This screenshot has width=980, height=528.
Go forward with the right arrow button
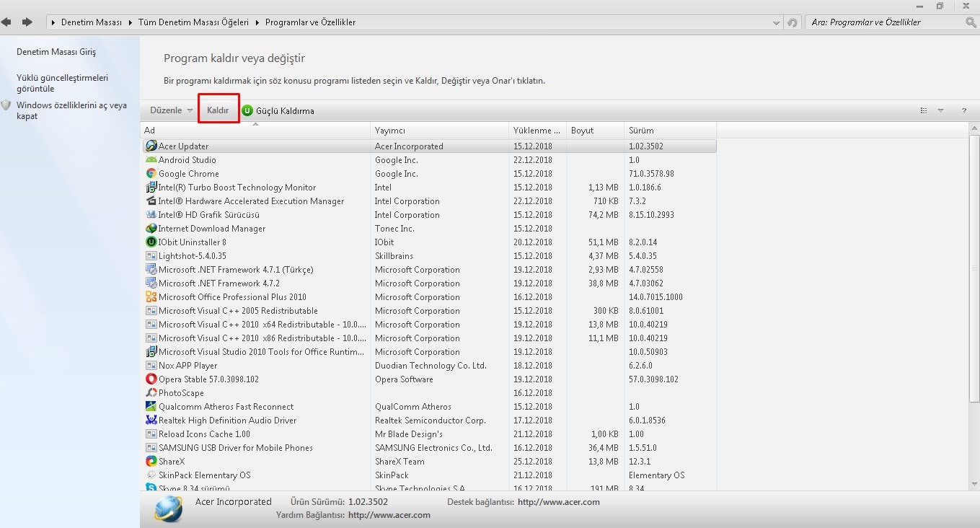[x=27, y=22]
